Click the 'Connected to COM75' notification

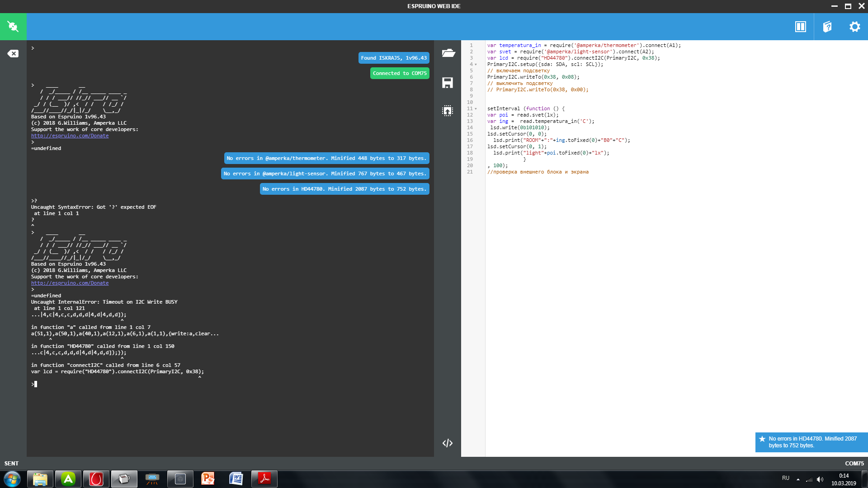click(x=400, y=73)
